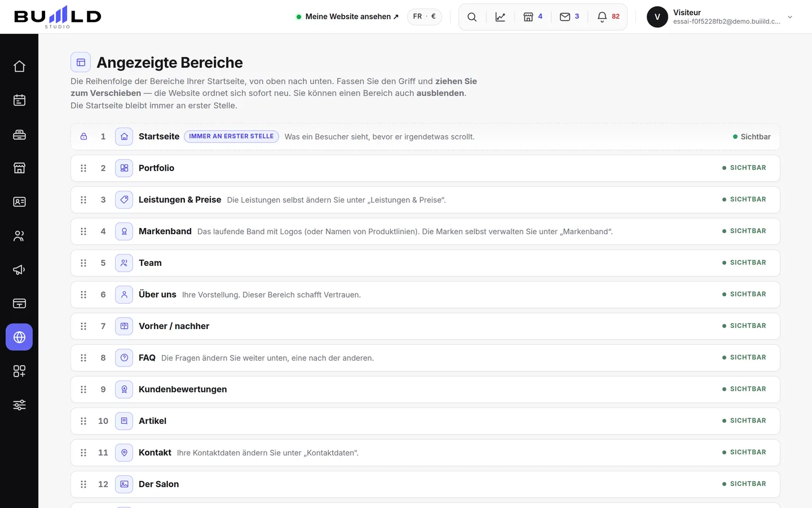This screenshot has height=508, width=812.
Task: Toggle visibility of Artikel section
Action: [x=744, y=421]
